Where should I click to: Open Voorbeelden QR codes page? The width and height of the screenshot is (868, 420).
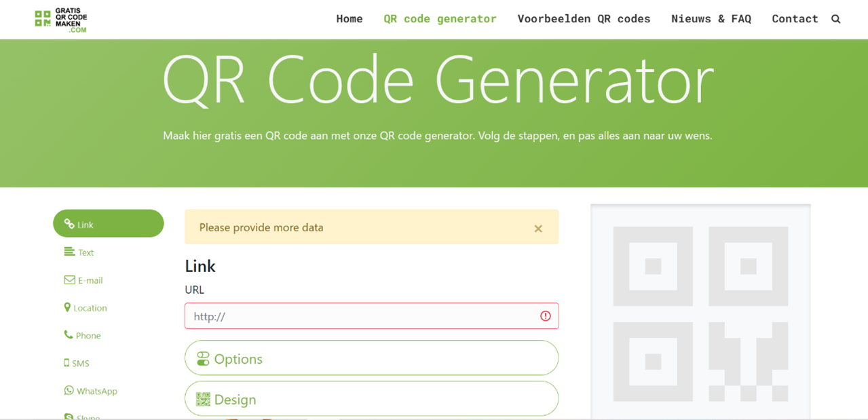point(584,19)
